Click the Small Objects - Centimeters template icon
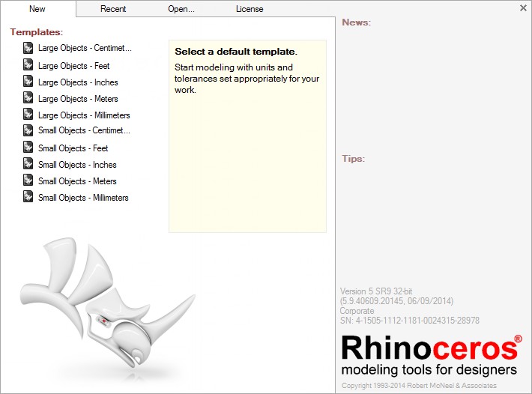 point(28,130)
